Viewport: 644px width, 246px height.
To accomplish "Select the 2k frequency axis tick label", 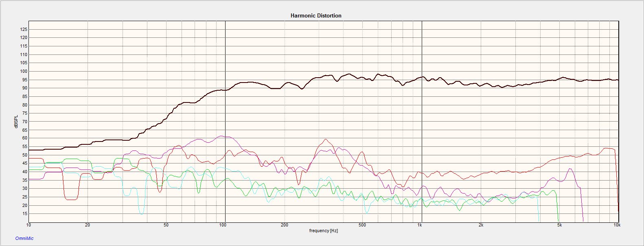I will pos(481,225).
